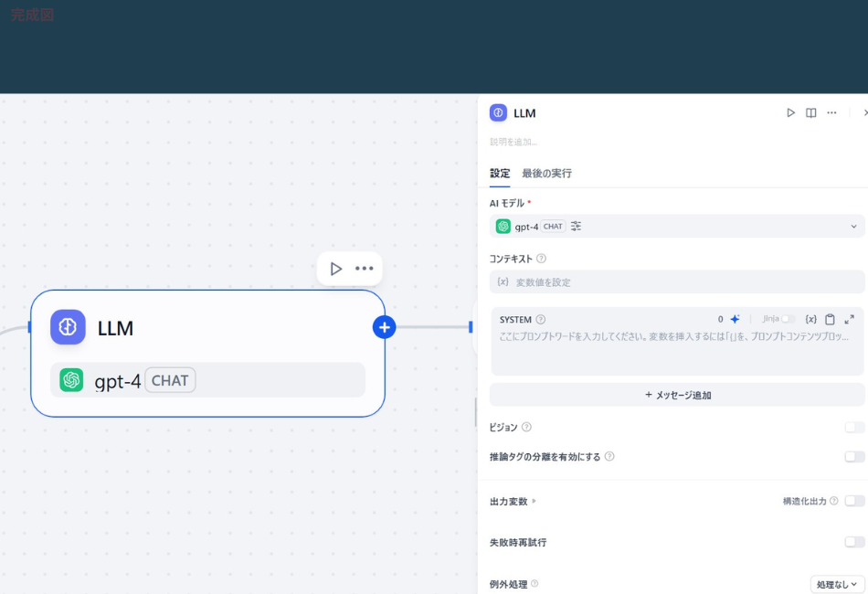Viewport: 868px width, 594px height.
Task: Click the コンテキスト variable input field
Action: point(676,281)
